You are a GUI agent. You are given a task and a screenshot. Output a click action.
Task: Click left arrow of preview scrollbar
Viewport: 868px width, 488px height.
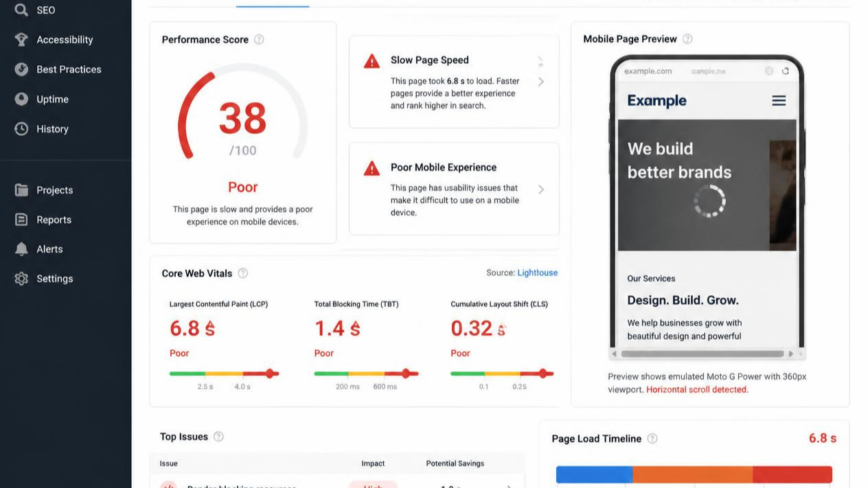click(x=614, y=354)
